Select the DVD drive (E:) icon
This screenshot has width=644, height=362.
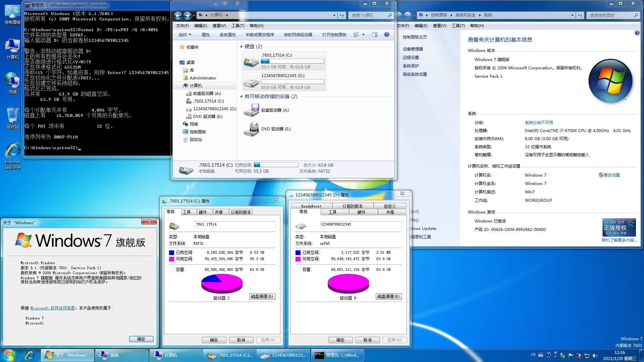click(x=252, y=129)
